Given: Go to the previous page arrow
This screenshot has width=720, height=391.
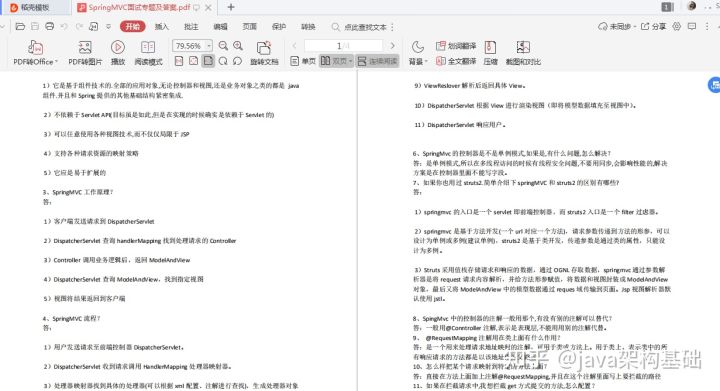Looking at the screenshot, I should 295,45.
